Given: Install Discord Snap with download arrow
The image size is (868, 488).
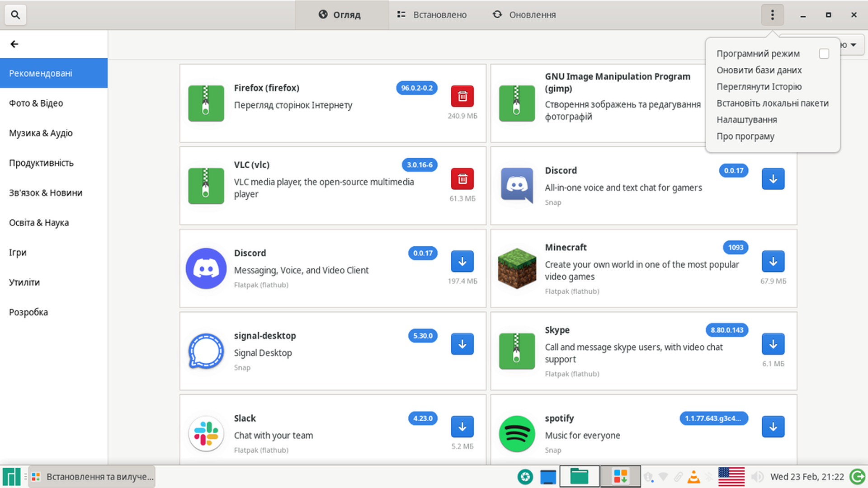Looking at the screenshot, I should click(x=773, y=179).
